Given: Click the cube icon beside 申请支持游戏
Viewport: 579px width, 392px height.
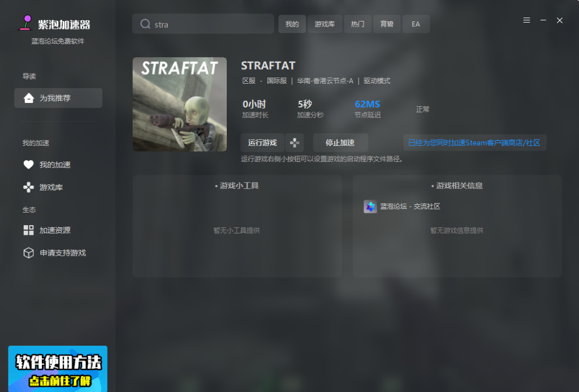Looking at the screenshot, I should 28,253.
